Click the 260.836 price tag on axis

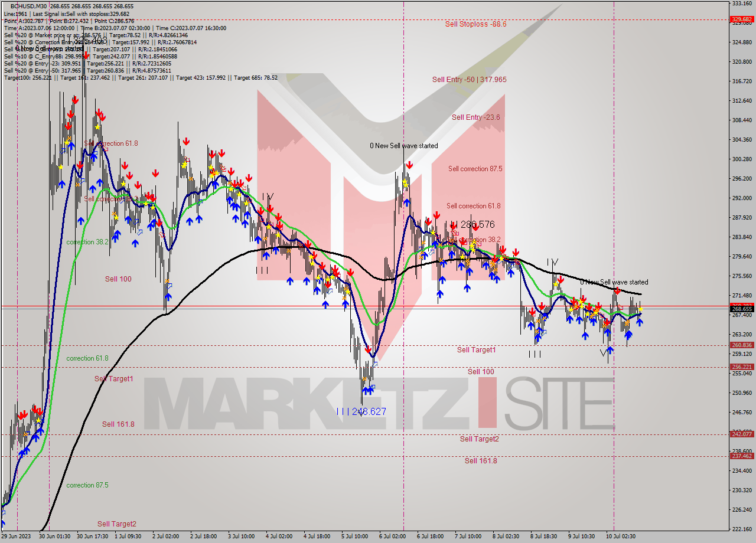(742, 345)
